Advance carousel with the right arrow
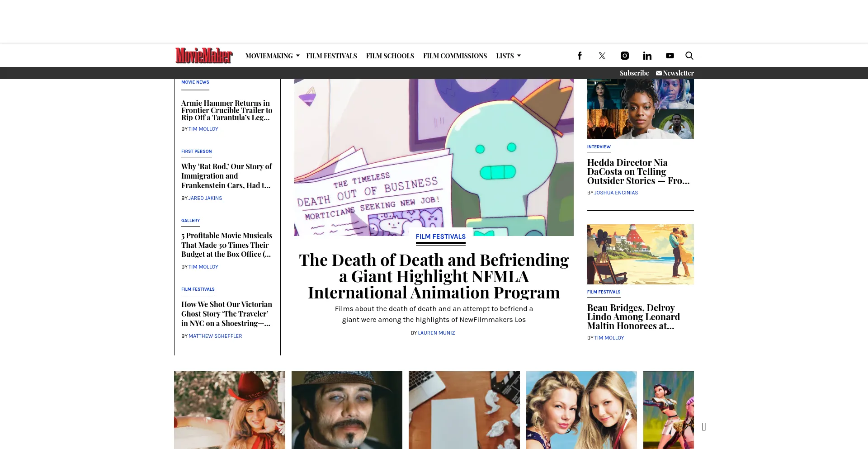868x449 pixels. pyautogui.click(x=704, y=426)
